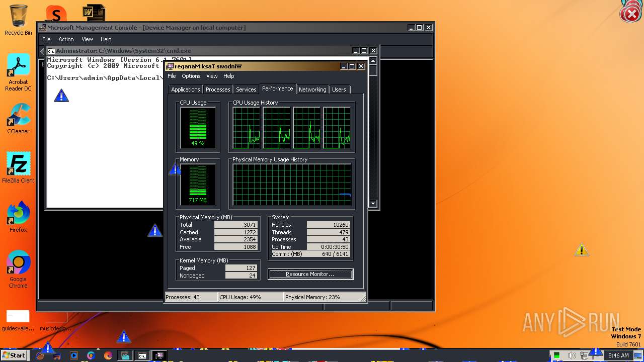This screenshot has width=644, height=362.
Task: Open View menu in Management Console
Action: (x=88, y=39)
